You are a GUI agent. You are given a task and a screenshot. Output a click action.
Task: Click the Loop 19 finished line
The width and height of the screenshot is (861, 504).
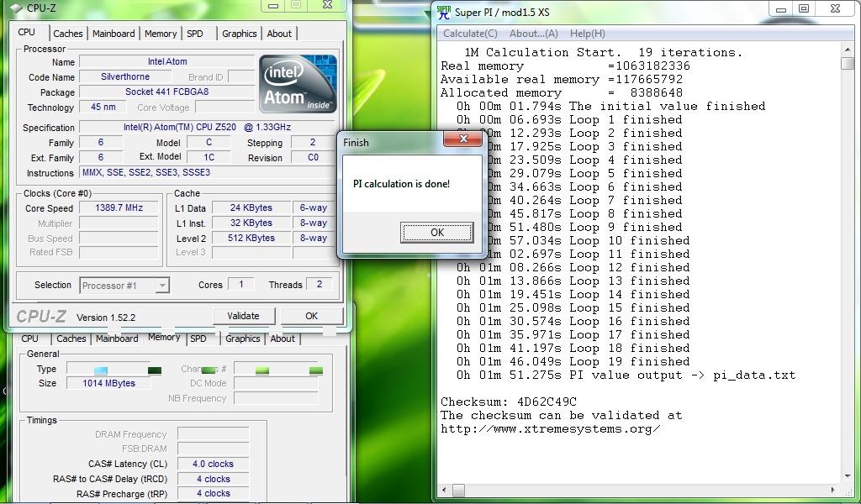click(573, 362)
